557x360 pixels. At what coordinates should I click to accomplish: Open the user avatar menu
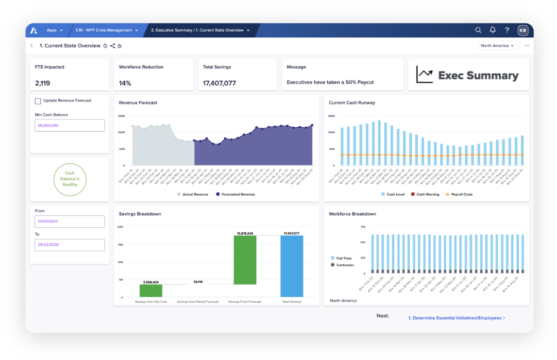[x=523, y=30]
